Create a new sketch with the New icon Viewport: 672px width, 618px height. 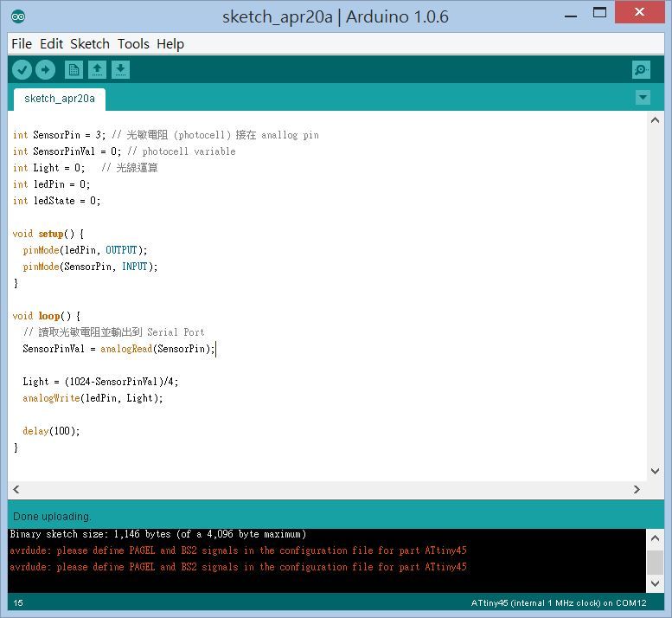tap(74, 69)
